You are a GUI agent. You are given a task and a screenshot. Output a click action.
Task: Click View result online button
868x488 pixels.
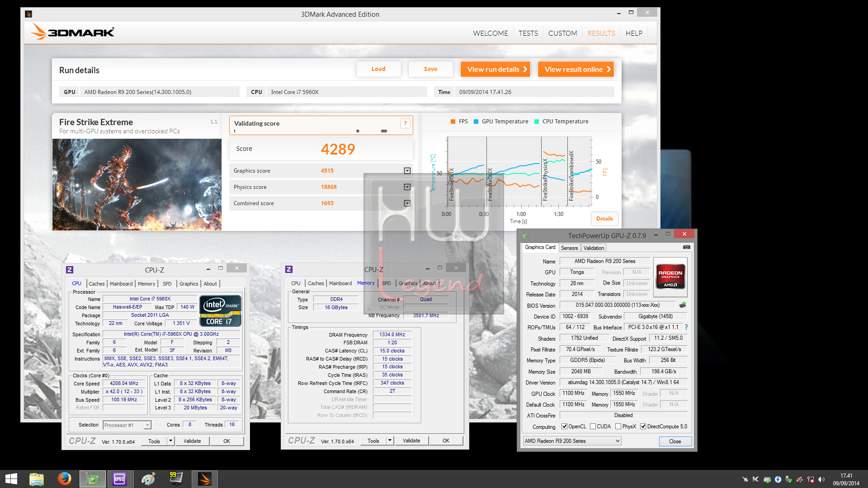(x=576, y=69)
